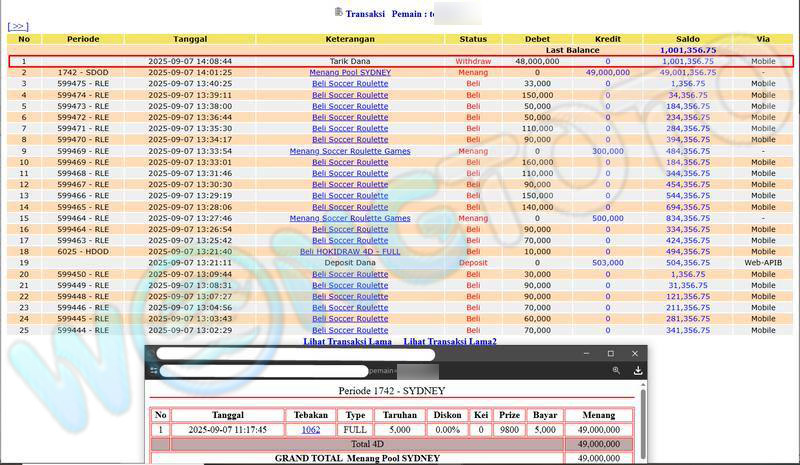Open Menang Pool SYDNEY details
The height and width of the screenshot is (465, 800).
pyautogui.click(x=349, y=73)
